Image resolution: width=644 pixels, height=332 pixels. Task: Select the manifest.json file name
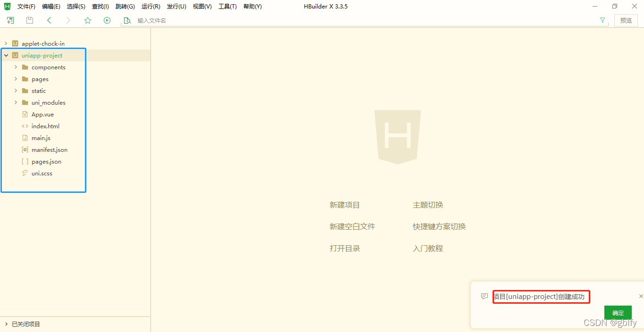(x=50, y=149)
